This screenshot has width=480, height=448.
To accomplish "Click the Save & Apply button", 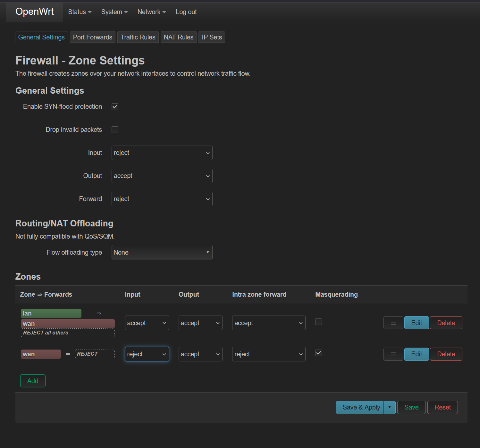I will click(x=360, y=407).
